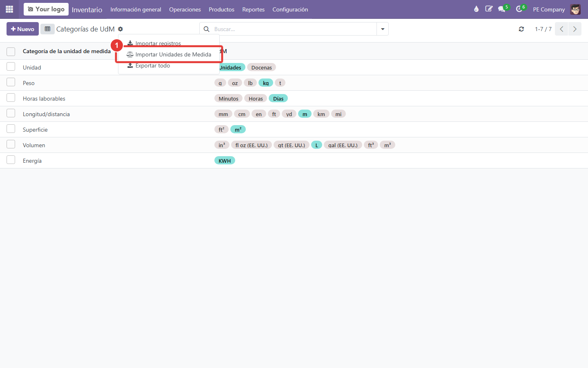Image resolution: width=588 pixels, height=368 pixels.
Task: Open the activities clock icon
Action: click(519, 9)
